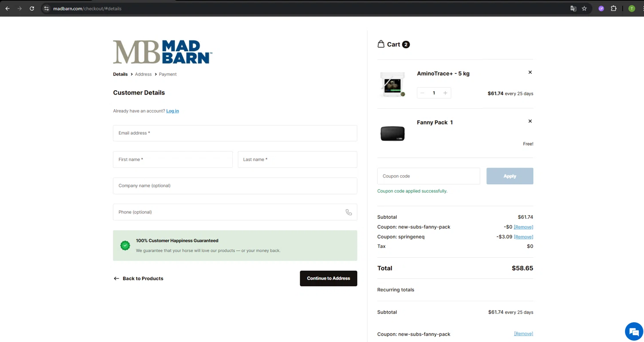
Task: Click the green guarantee checkmark badge
Action: (x=125, y=245)
